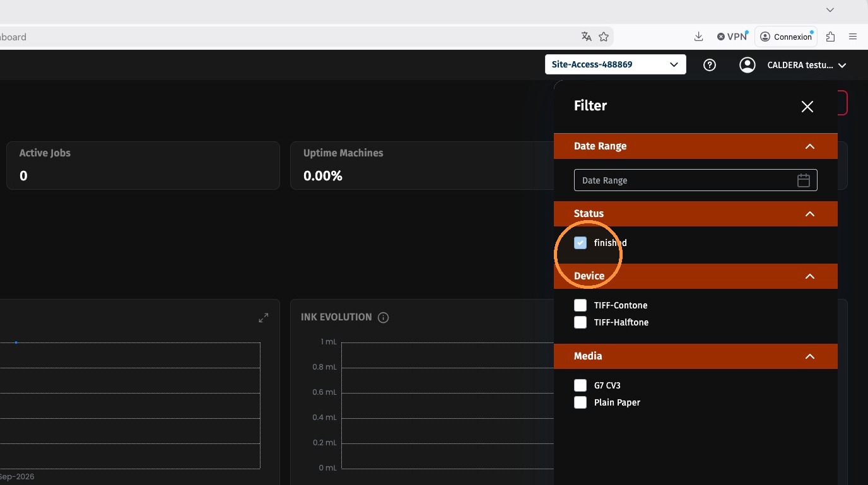868x485 pixels.
Task: Open the date range calendar icon
Action: point(803,180)
